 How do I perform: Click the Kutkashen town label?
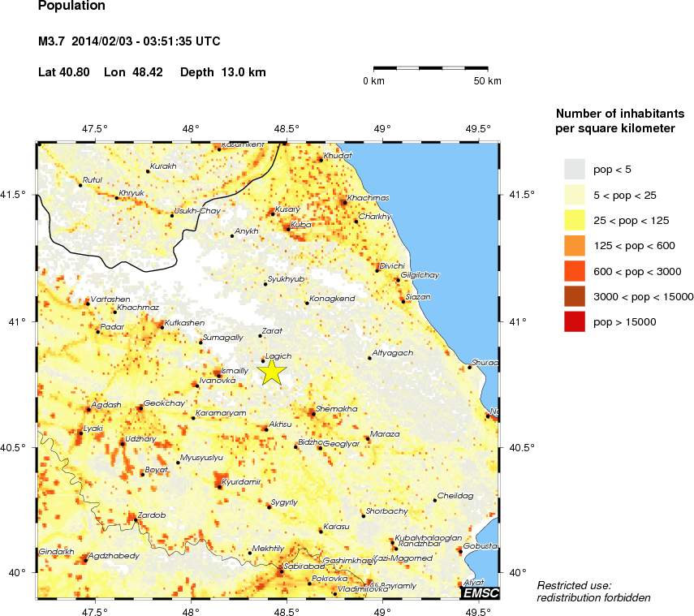(x=184, y=323)
